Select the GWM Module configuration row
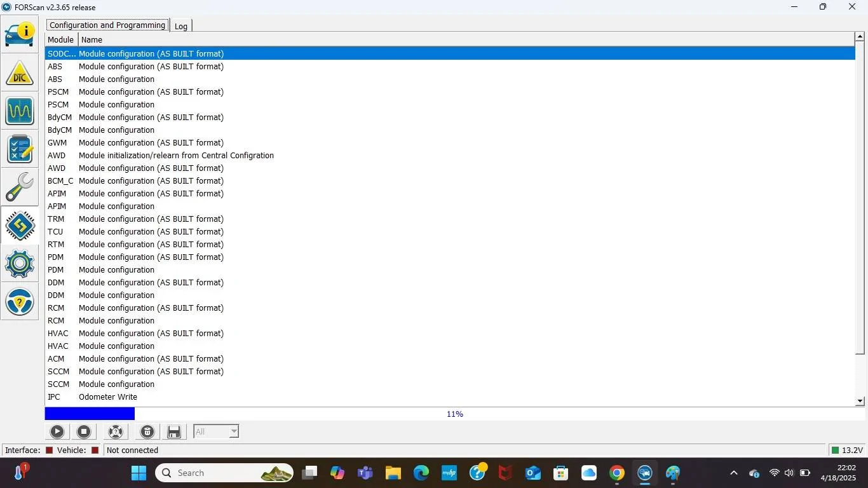 pos(450,143)
